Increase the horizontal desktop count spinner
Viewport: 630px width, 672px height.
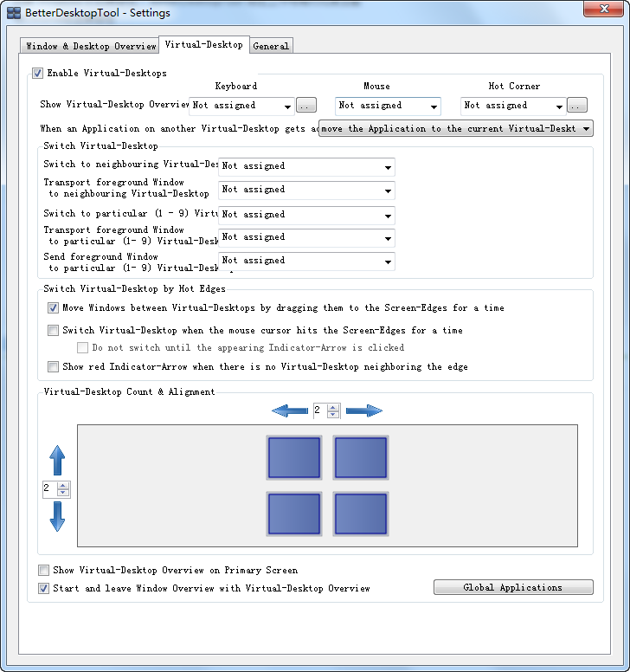click(333, 408)
